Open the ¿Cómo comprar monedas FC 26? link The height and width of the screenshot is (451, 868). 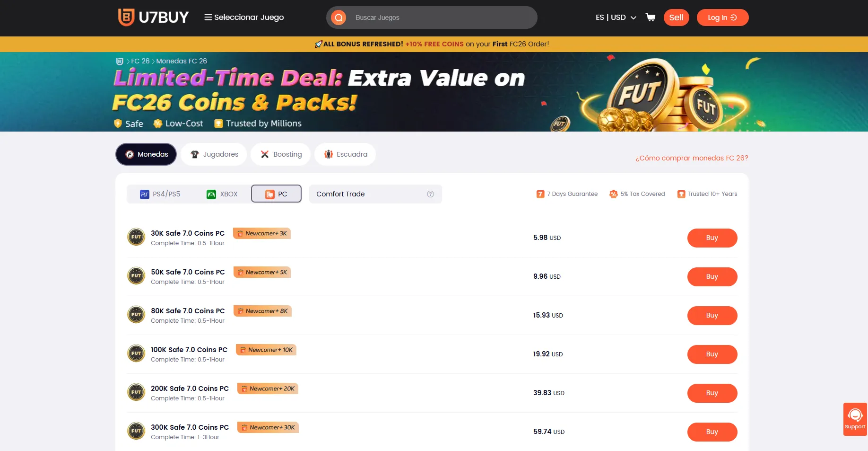(x=692, y=158)
